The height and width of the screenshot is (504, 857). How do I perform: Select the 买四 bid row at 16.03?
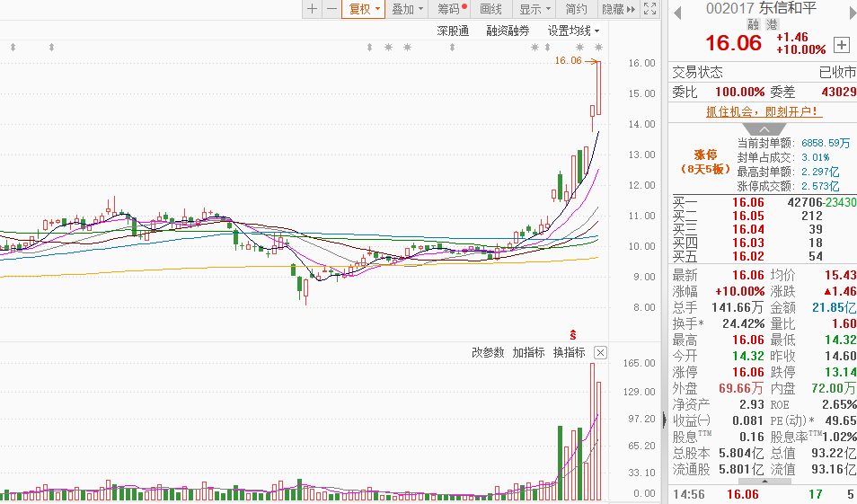pos(764,243)
